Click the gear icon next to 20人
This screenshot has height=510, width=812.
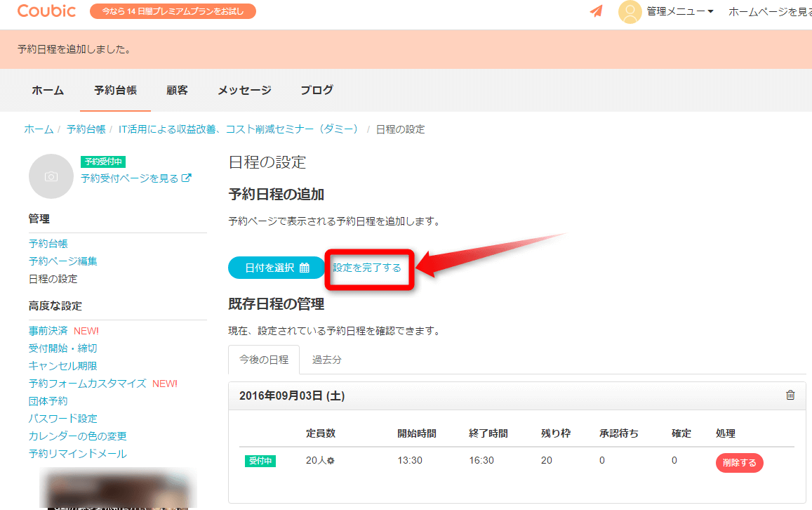point(331,462)
